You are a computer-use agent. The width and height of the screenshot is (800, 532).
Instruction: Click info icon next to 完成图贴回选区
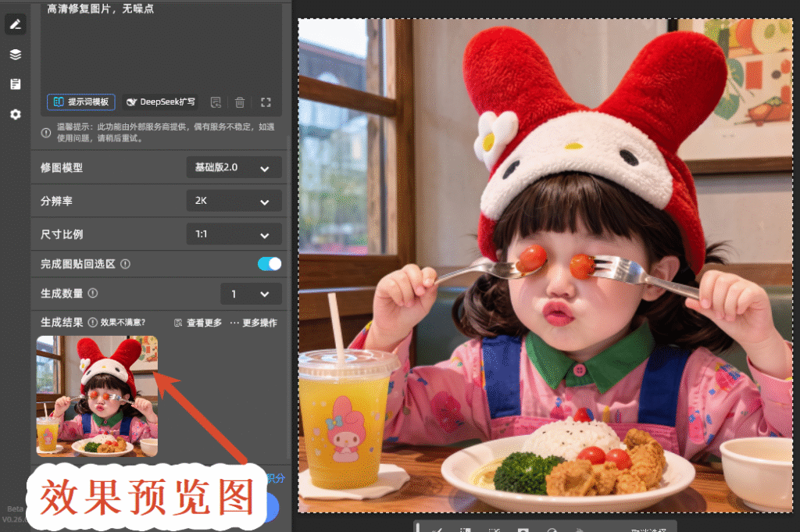click(125, 264)
